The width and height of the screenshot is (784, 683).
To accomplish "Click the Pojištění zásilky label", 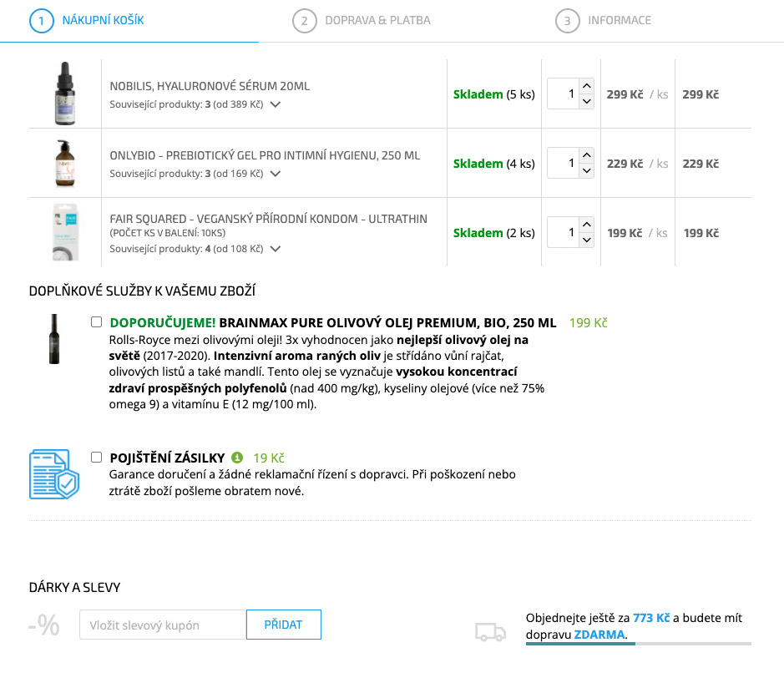I will click(x=168, y=458).
